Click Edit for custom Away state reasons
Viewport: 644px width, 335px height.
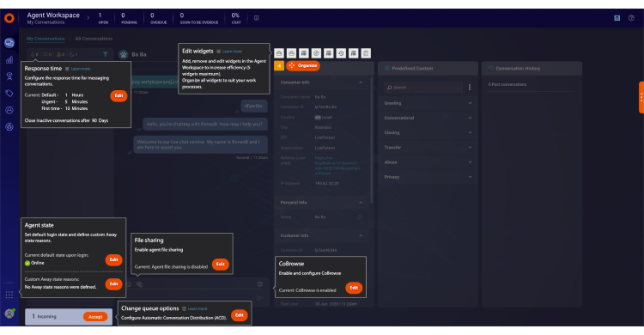tap(113, 284)
